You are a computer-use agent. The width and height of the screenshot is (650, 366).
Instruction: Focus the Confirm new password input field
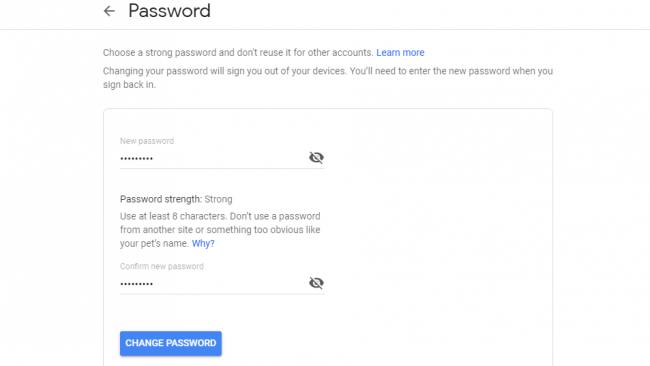(x=213, y=284)
